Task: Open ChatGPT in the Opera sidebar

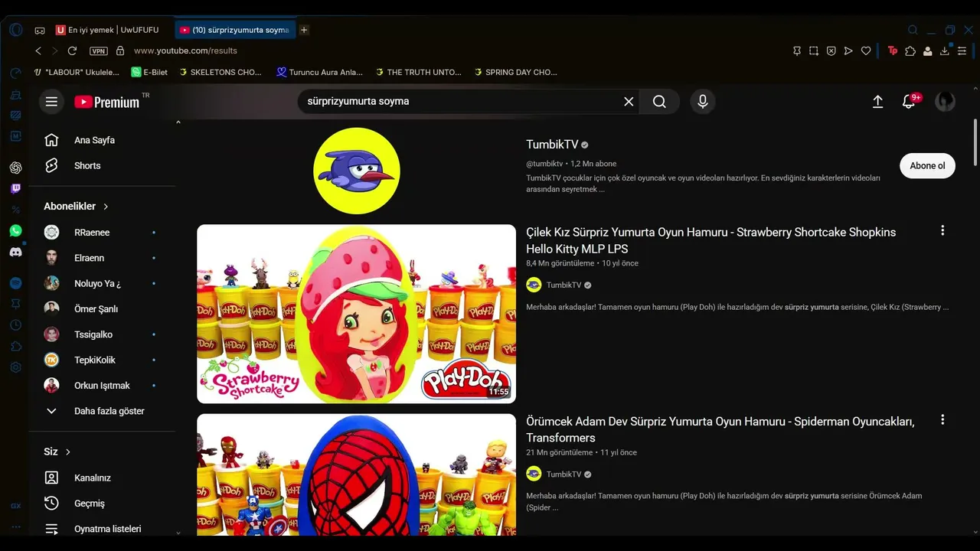Action: click(x=15, y=168)
